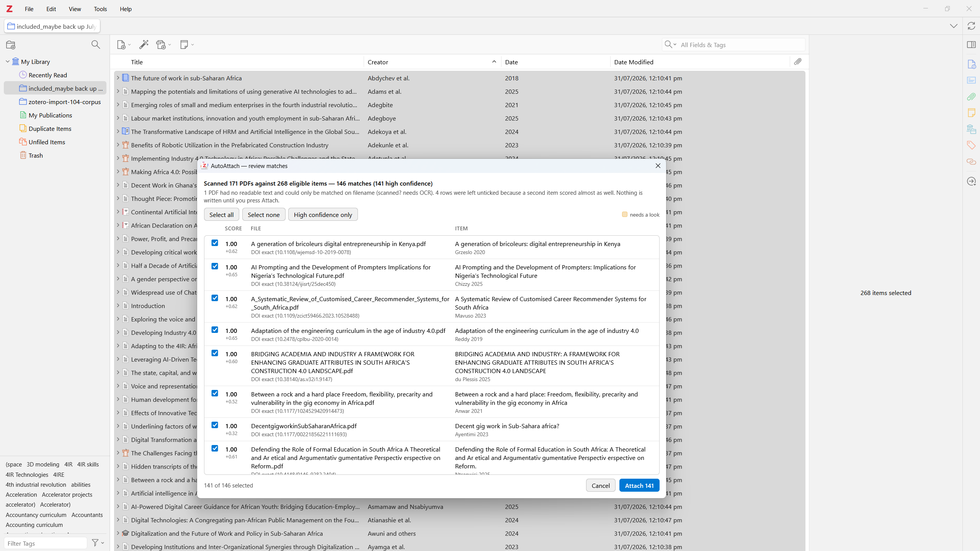Image resolution: width=980 pixels, height=551 pixels.
Task: Expand 'Labour market institutions' item row
Action: 118,118
